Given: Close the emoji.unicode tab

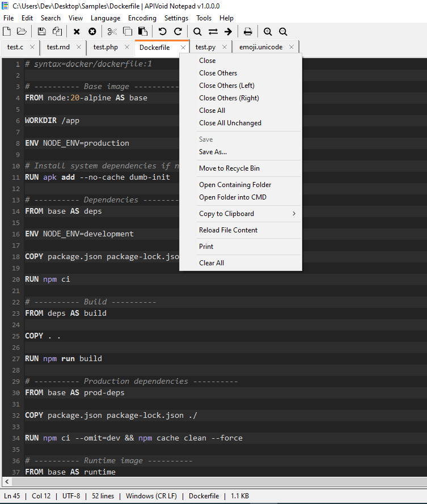Looking at the screenshot, I should coord(291,47).
